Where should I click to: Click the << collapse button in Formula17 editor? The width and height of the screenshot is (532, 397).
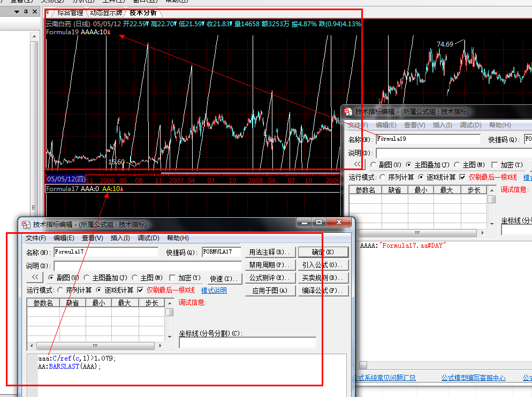[34, 278]
